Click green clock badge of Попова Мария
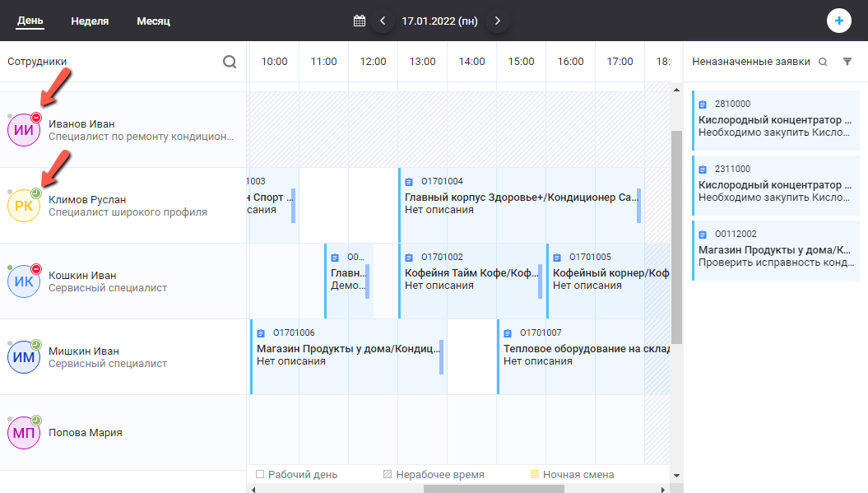This screenshot has height=493, width=868. click(36, 421)
